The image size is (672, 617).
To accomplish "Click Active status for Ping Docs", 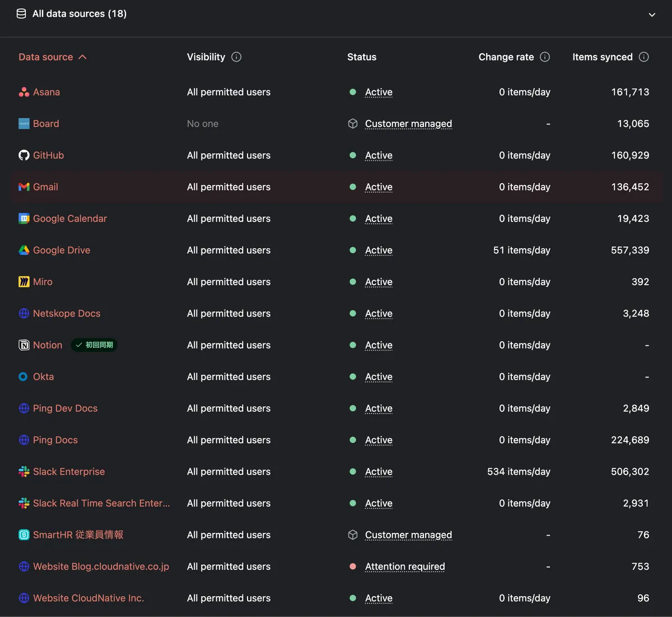I will click(x=379, y=440).
